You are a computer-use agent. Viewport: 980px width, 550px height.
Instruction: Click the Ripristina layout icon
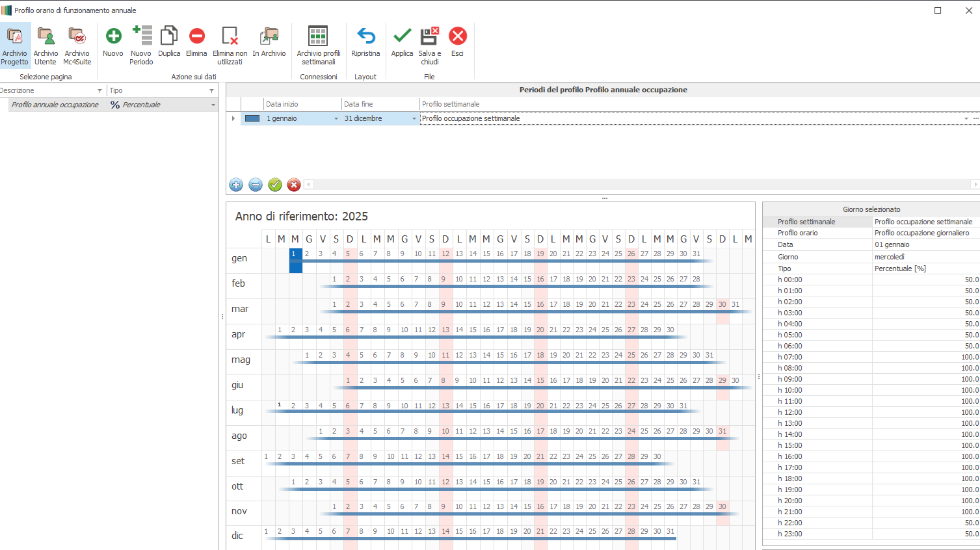coord(365,37)
